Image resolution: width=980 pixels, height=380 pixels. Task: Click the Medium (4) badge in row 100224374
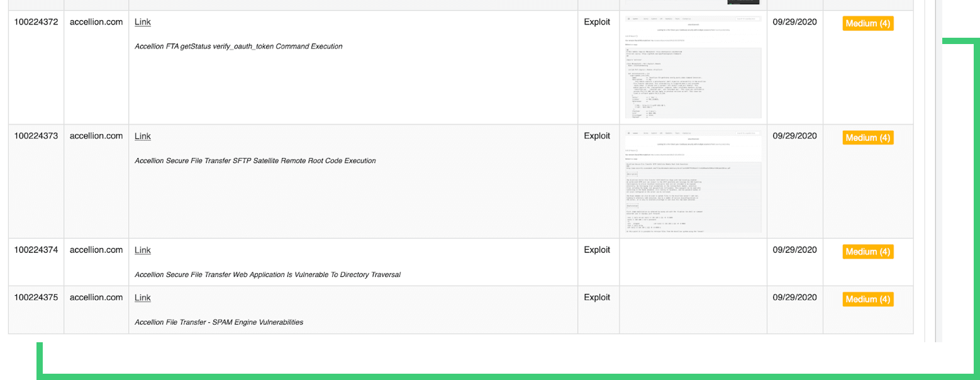tap(867, 252)
